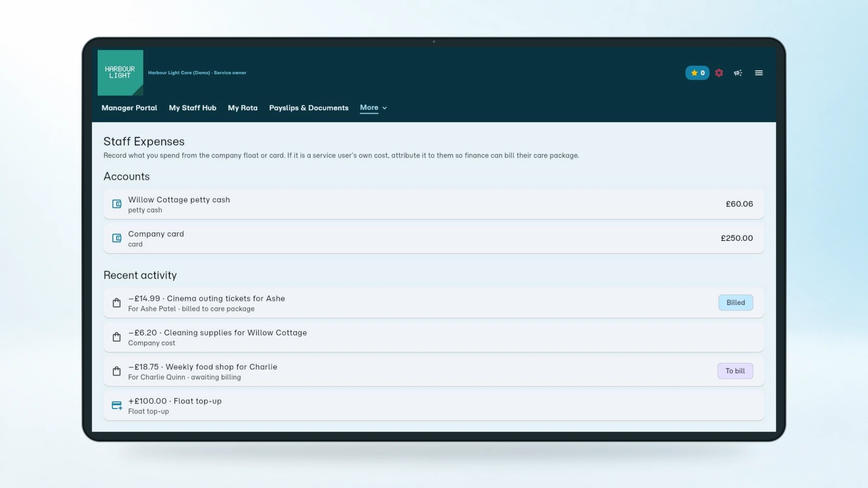Click the card icon for Float top-up
Viewport: 868px width, 488px height.
coord(117,405)
